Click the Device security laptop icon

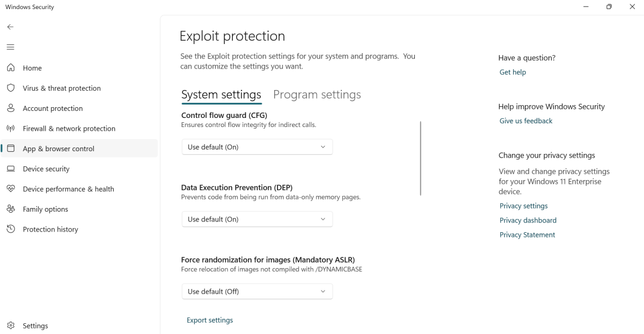click(10, 169)
